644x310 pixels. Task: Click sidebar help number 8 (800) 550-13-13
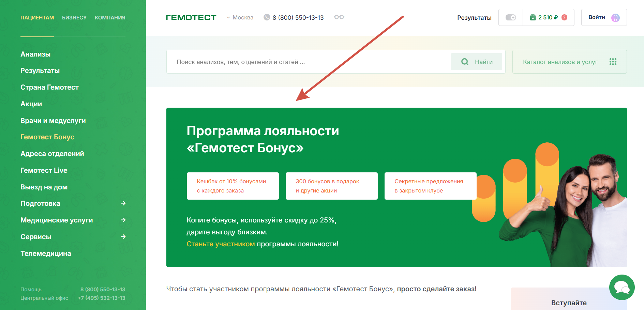[x=103, y=289]
